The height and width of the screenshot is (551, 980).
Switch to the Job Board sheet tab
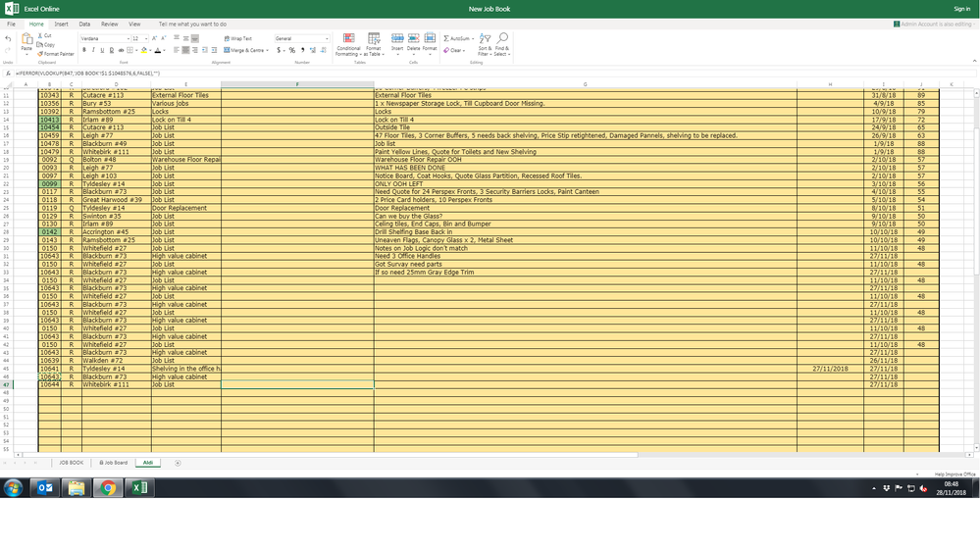114,463
